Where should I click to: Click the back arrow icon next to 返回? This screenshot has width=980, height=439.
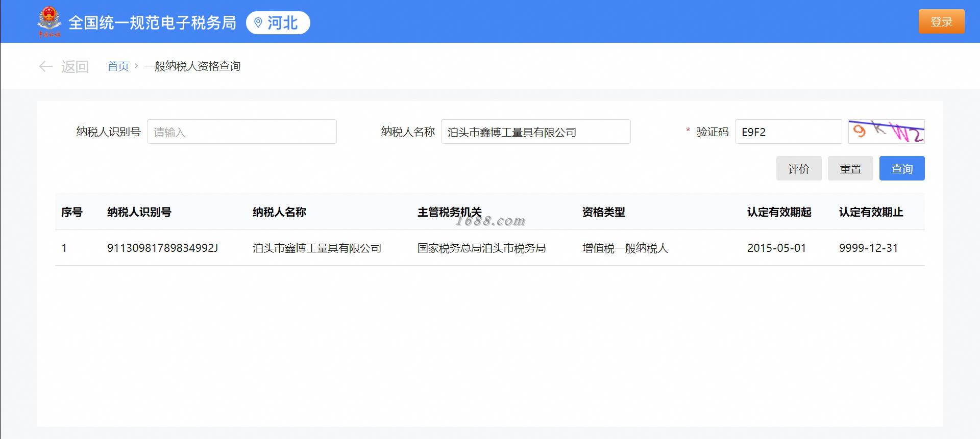pyautogui.click(x=46, y=66)
